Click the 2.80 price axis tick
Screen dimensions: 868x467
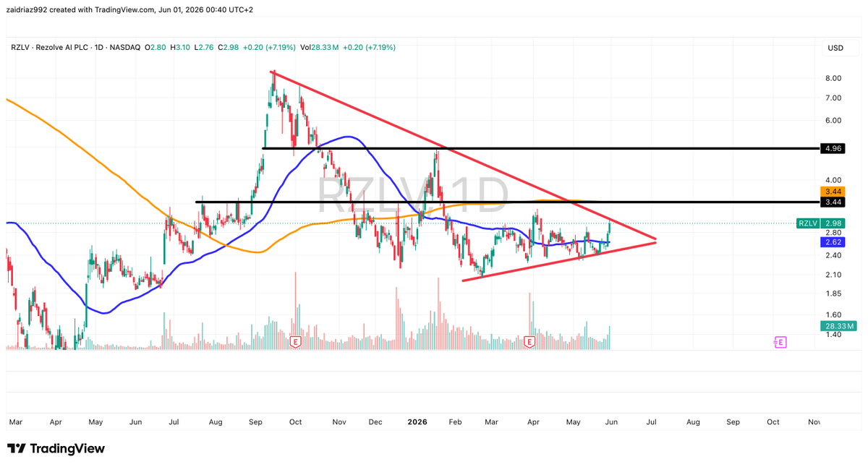coord(833,233)
